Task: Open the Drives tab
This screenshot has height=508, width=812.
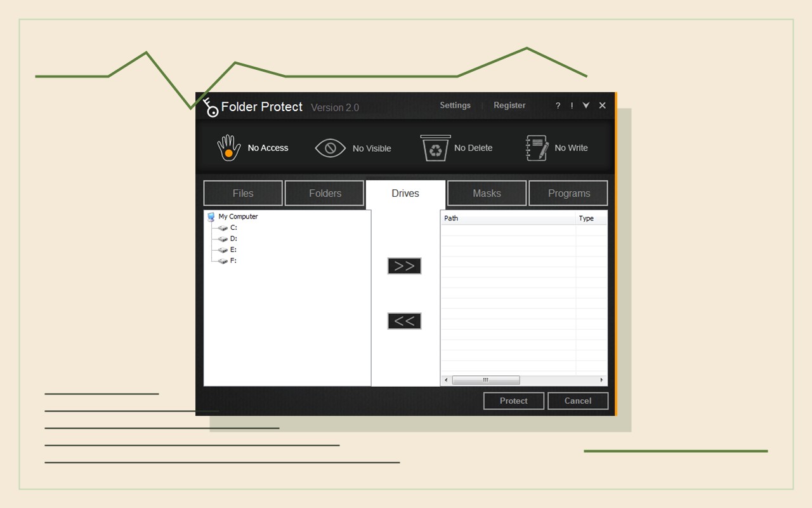Action: click(405, 193)
